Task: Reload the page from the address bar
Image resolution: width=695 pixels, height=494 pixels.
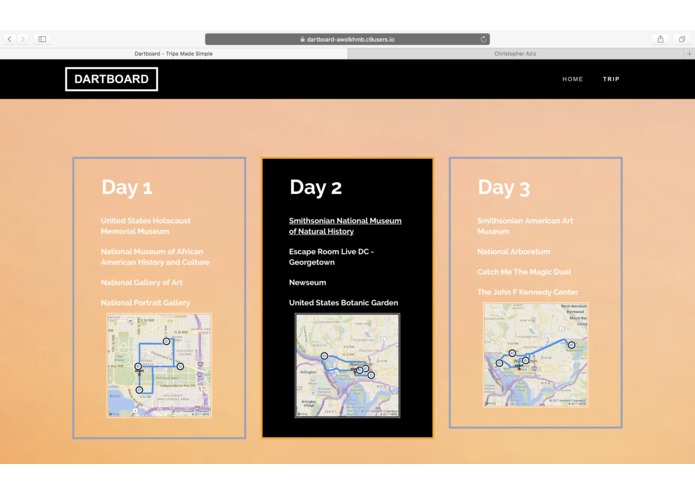Action: pyautogui.click(x=483, y=39)
